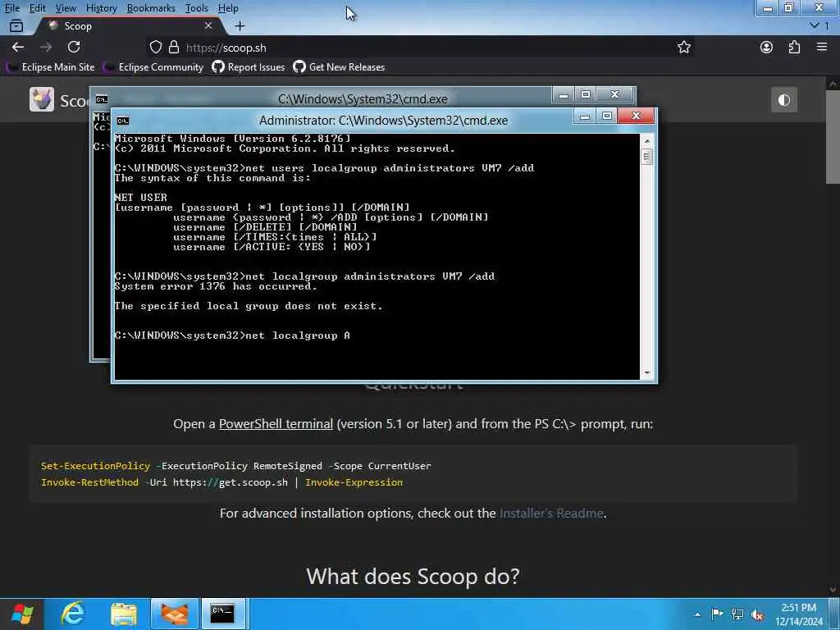This screenshot has height=630, width=840.
Task: Click the 'net localgroup A' command line
Action: (232, 336)
